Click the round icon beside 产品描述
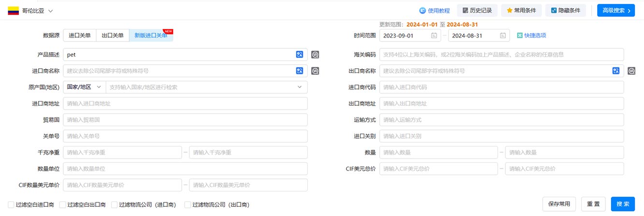This screenshot has width=644, height=216. 315,55
